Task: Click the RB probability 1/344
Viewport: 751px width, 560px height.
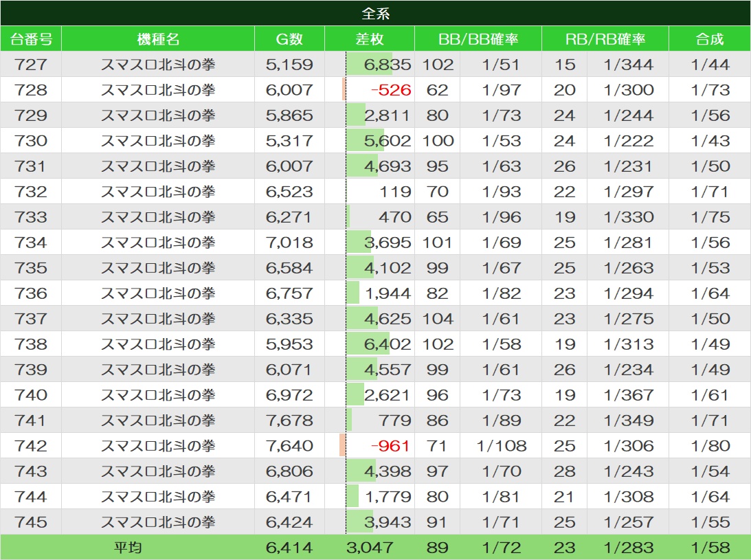Action: (x=628, y=64)
